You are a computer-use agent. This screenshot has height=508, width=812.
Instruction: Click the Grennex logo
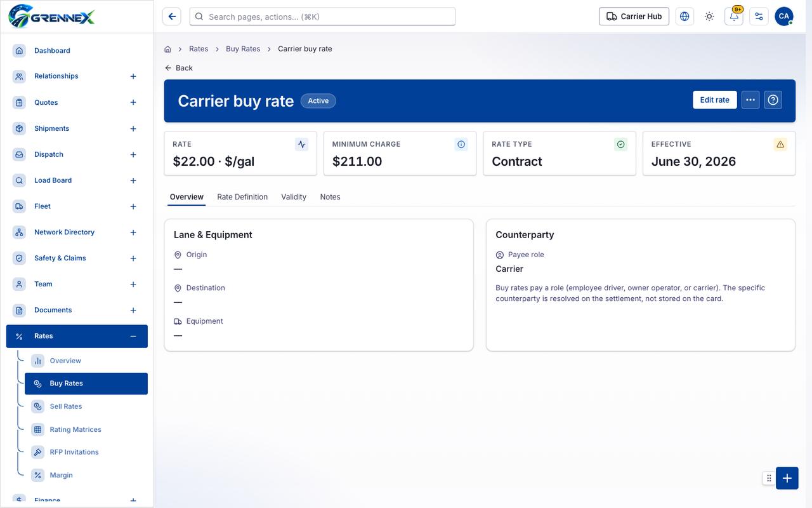(52, 16)
